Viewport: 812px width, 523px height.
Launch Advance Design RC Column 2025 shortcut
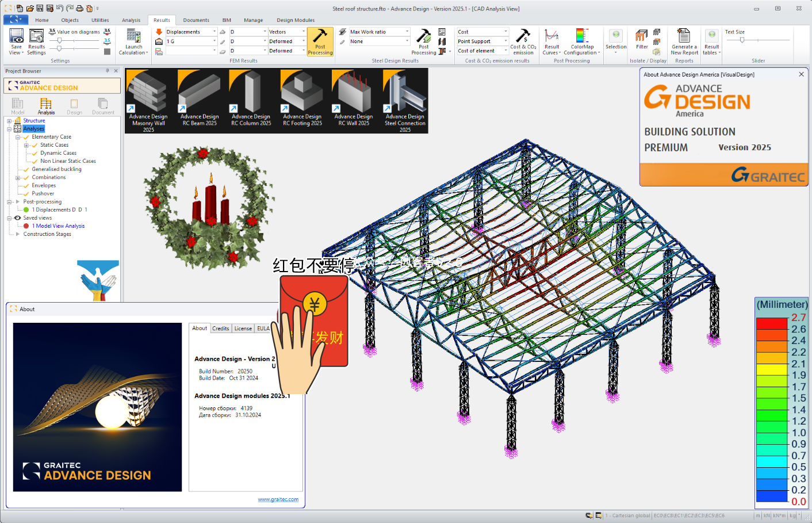pos(251,98)
